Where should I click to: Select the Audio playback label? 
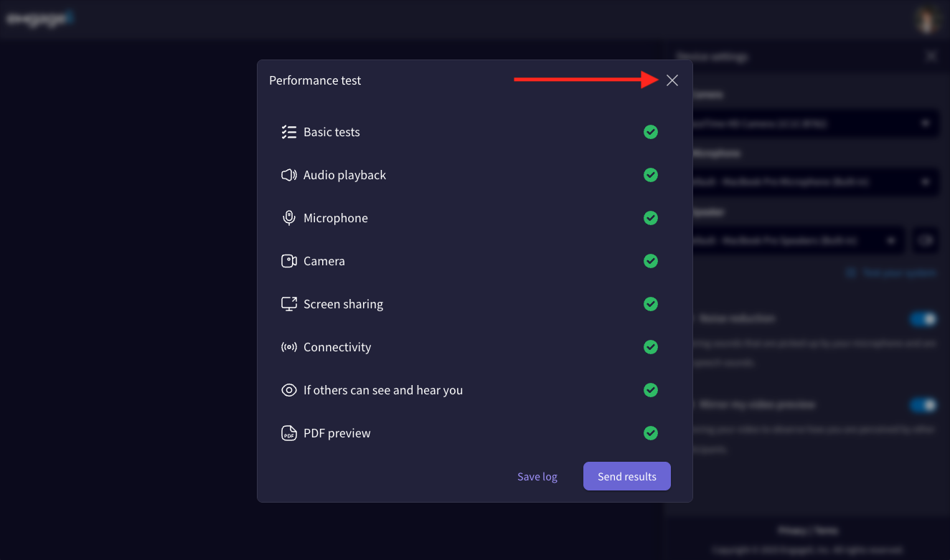coord(344,175)
